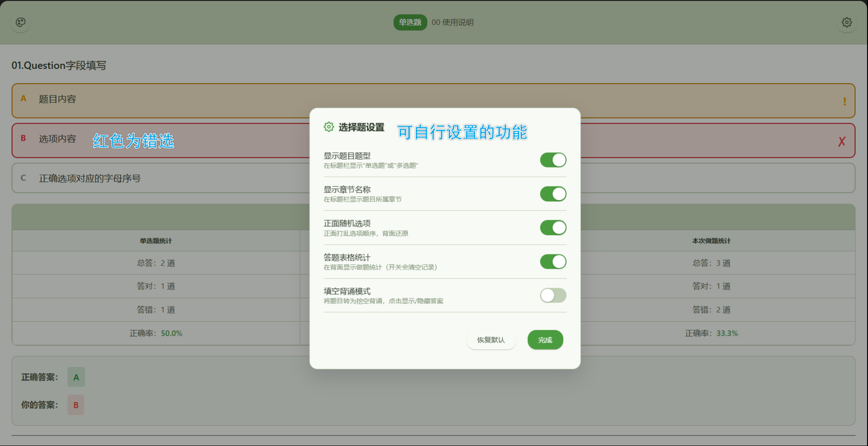Screen dimensions: 868x446
Task: Click the 总答: 3 道 cell
Action: 712,263
